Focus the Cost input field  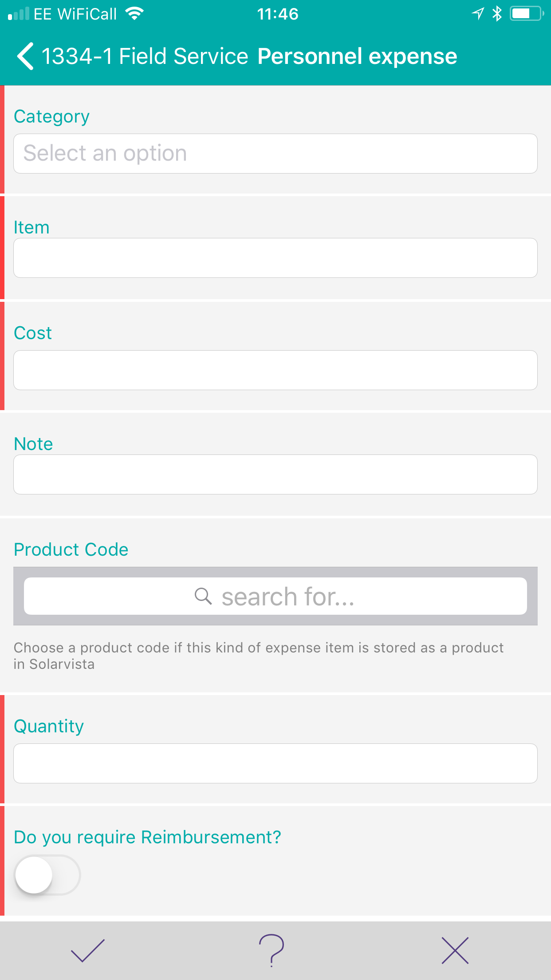[x=275, y=370]
